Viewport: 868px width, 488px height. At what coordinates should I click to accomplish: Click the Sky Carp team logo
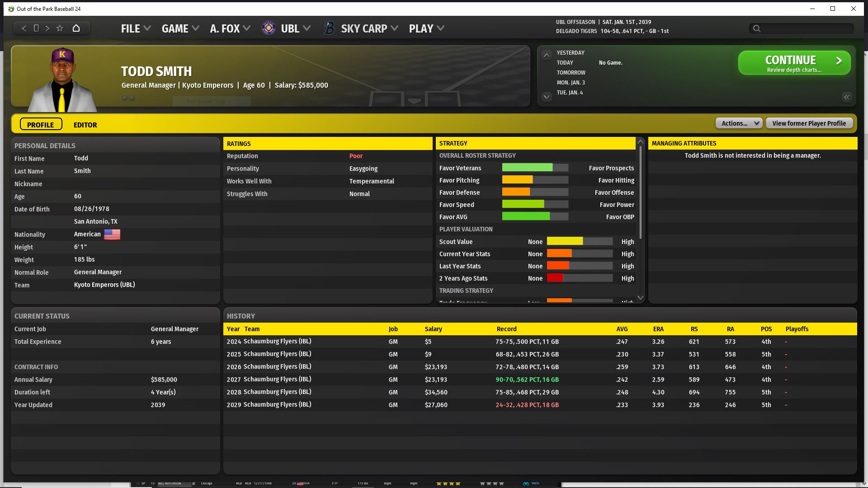tap(329, 28)
